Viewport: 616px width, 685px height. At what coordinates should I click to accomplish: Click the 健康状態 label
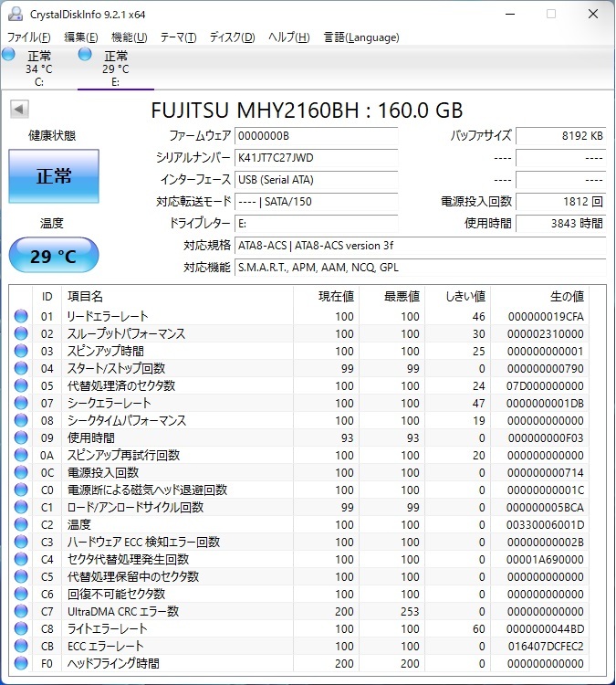tap(52, 135)
